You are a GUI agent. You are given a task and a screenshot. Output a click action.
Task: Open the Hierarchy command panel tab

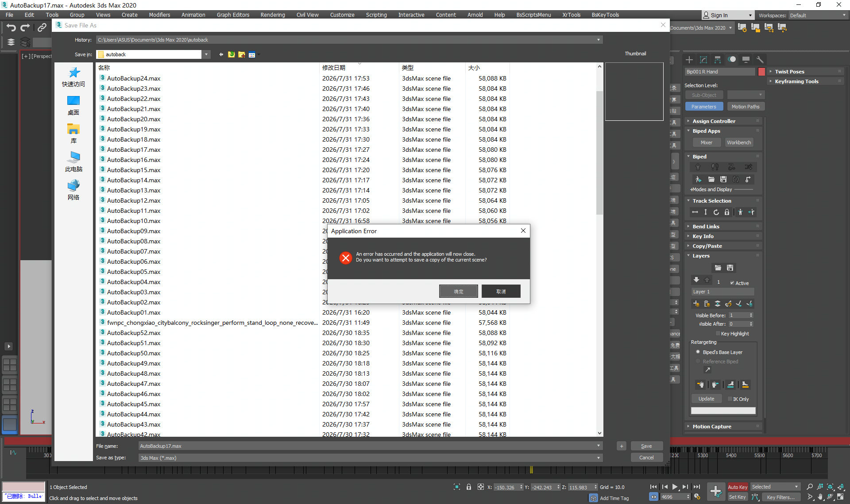point(718,60)
